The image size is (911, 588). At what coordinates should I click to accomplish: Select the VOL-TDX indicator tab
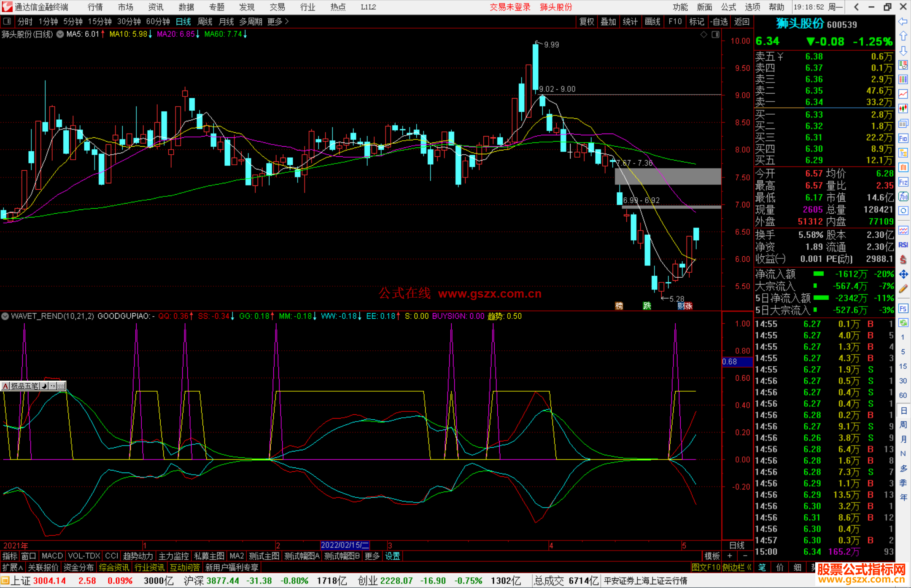pyautogui.click(x=84, y=556)
